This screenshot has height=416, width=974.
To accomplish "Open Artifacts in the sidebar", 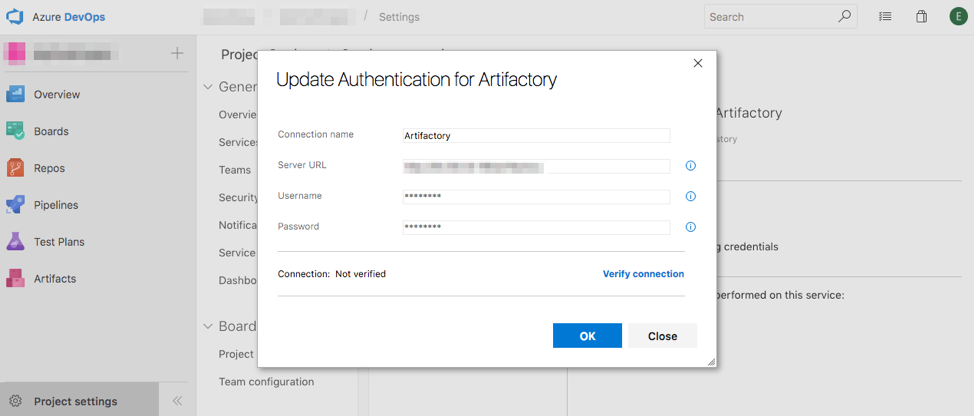I will coord(55,279).
